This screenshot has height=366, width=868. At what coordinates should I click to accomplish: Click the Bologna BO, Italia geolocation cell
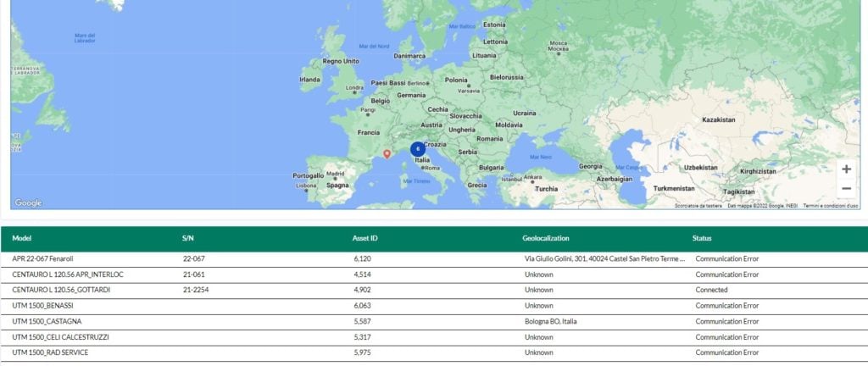[550, 321]
